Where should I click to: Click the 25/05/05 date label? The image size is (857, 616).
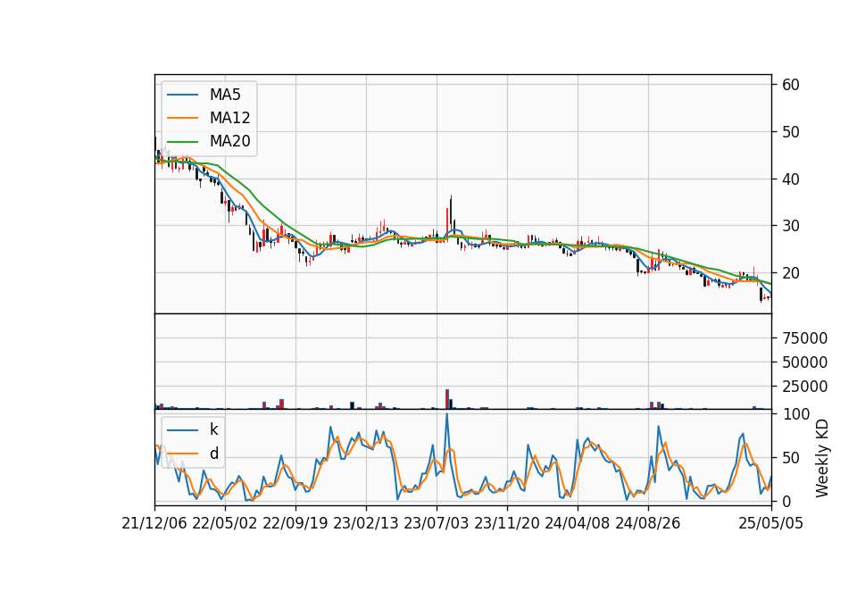[x=771, y=523]
